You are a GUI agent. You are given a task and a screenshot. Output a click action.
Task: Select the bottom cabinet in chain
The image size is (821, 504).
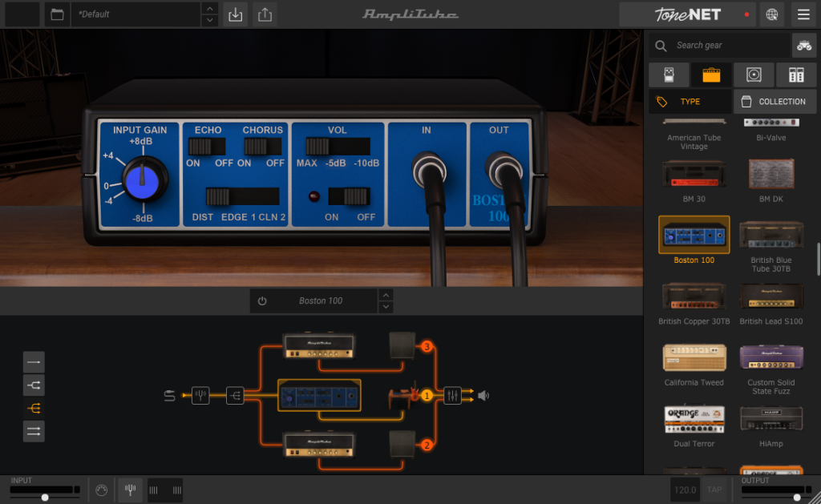402,445
